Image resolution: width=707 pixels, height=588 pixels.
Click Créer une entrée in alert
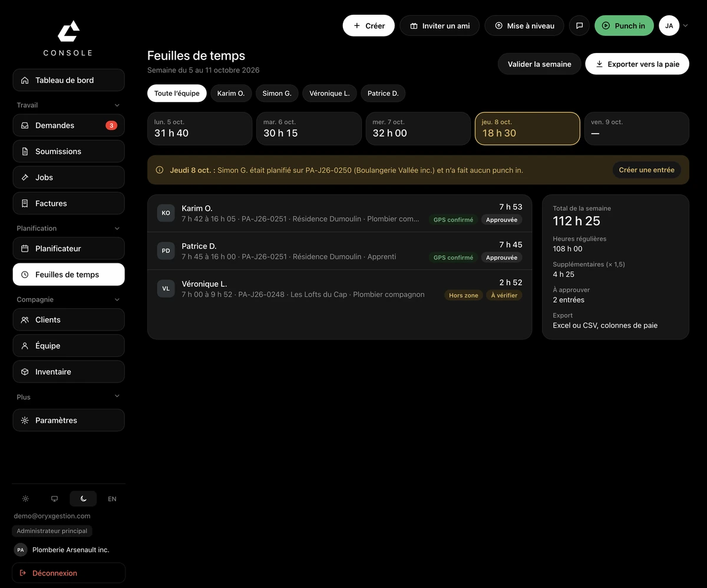[x=646, y=170]
